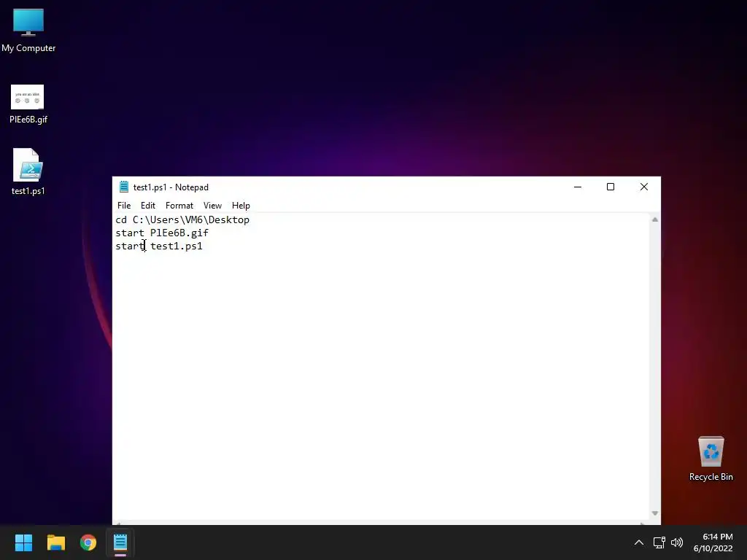Click the 'start PlEe6B.gif' text line
Screen dimensions: 747x560
pos(162,233)
